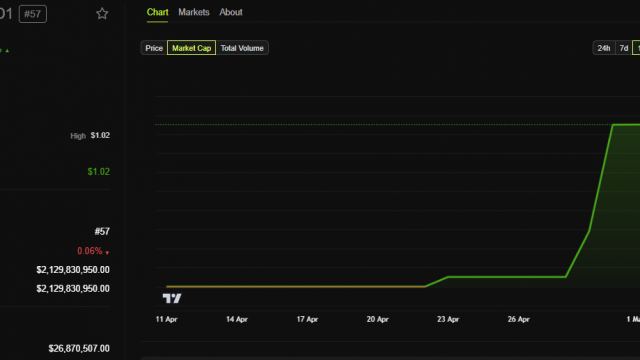Click the green up arrow indicator
Viewport: 640px width, 360px height.
coord(7,51)
